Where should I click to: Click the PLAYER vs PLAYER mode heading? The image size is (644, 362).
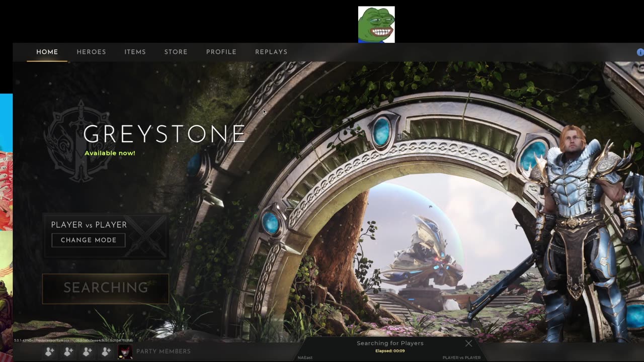[x=89, y=225]
